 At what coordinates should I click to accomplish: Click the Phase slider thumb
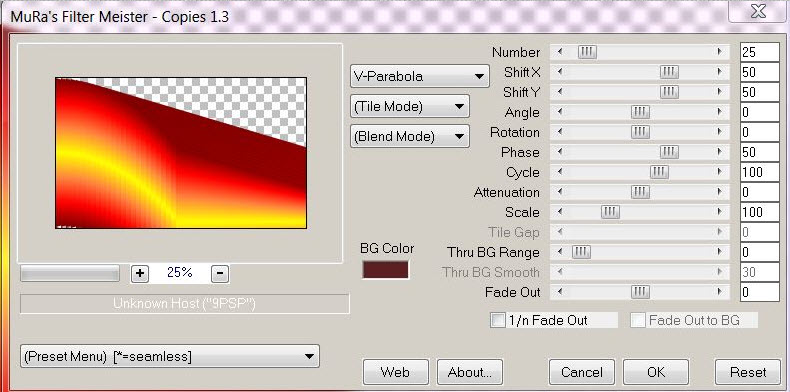point(669,152)
